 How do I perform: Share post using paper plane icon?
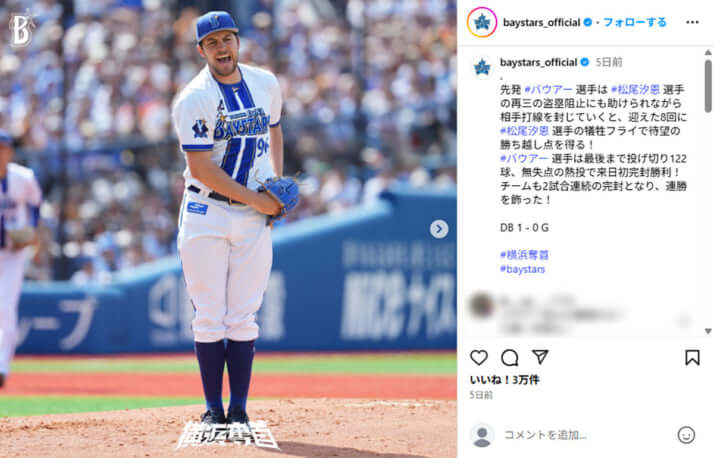pos(540,357)
